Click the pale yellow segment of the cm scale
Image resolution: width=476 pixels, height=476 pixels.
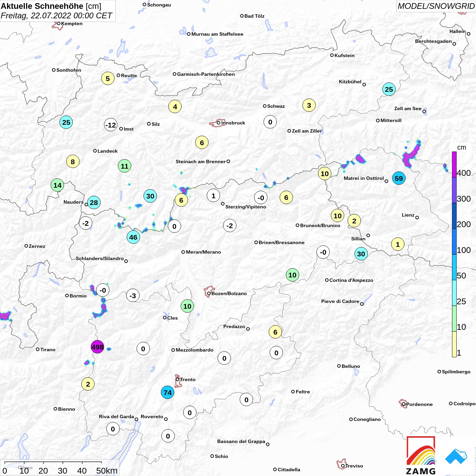(x=454, y=344)
